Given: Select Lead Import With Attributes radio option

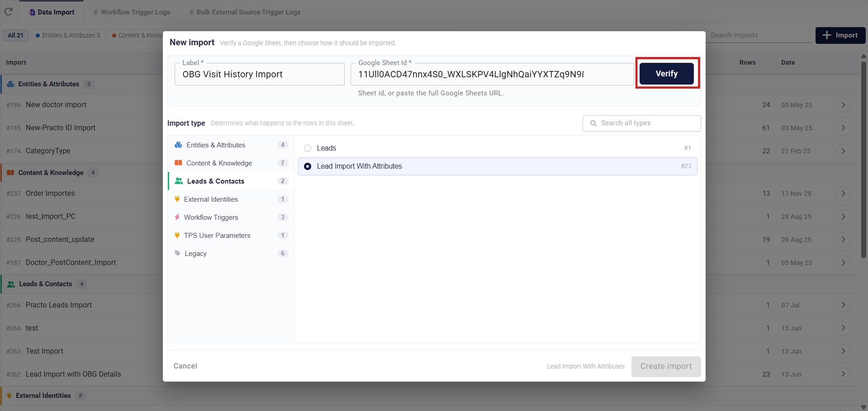Looking at the screenshot, I should pyautogui.click(x=308, y=166).
